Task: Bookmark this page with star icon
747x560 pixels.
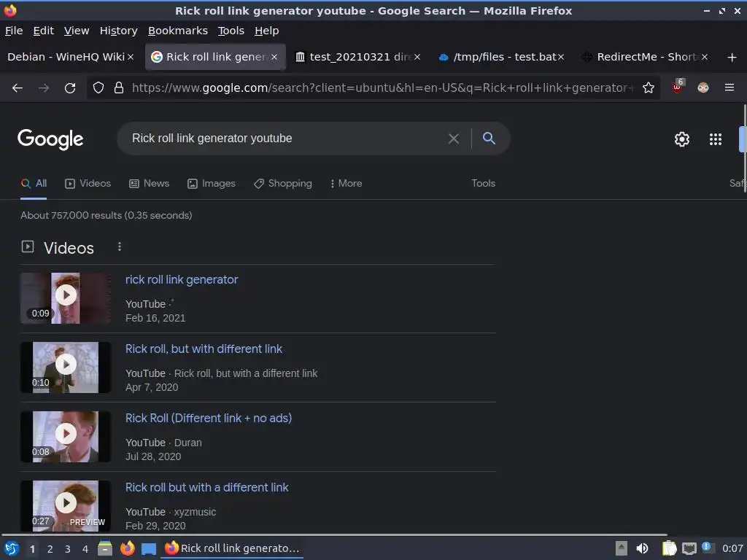Action: point(649,87)
